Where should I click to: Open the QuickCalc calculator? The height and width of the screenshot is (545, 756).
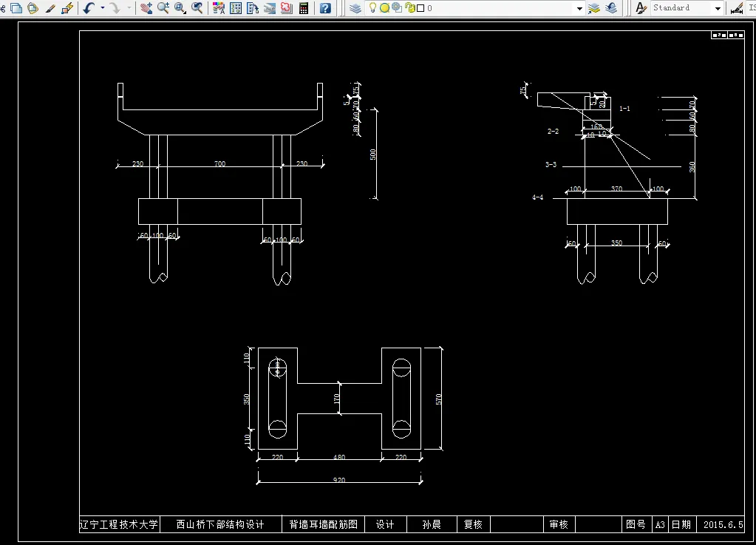point(304,7)
